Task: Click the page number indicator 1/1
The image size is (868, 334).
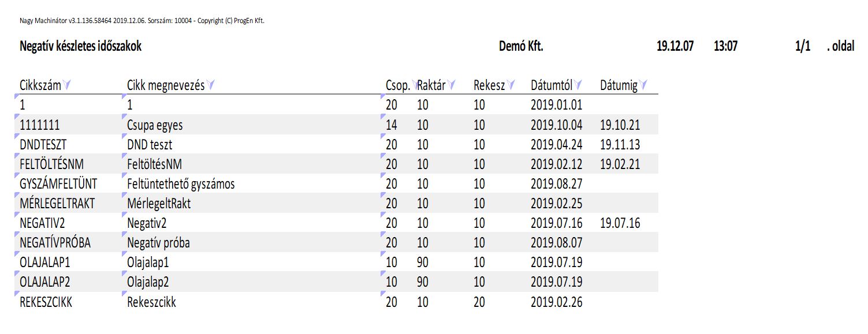Action: point(802,47)
